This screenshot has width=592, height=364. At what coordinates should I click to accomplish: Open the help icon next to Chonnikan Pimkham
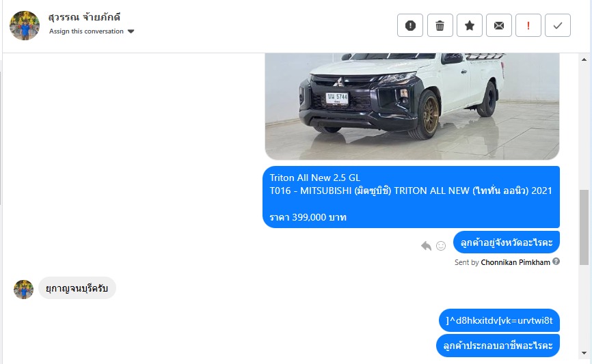pos(556,262)
